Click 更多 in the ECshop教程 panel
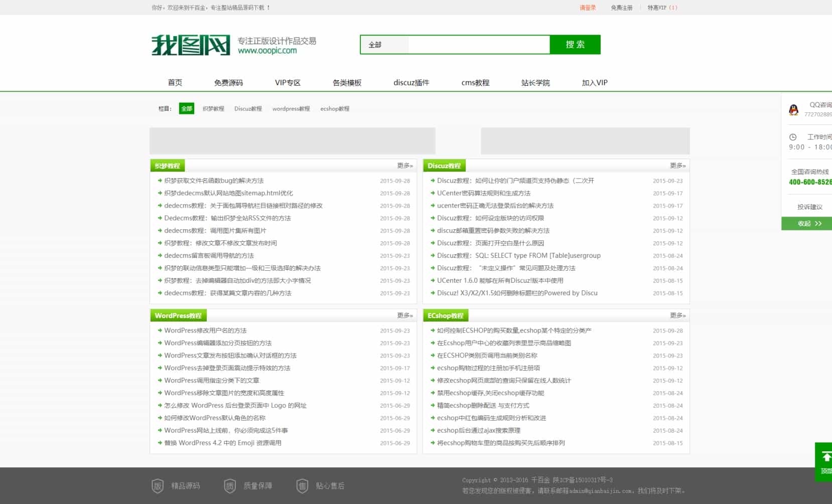This screenshot has width=832, height=504. click(678, 315)
